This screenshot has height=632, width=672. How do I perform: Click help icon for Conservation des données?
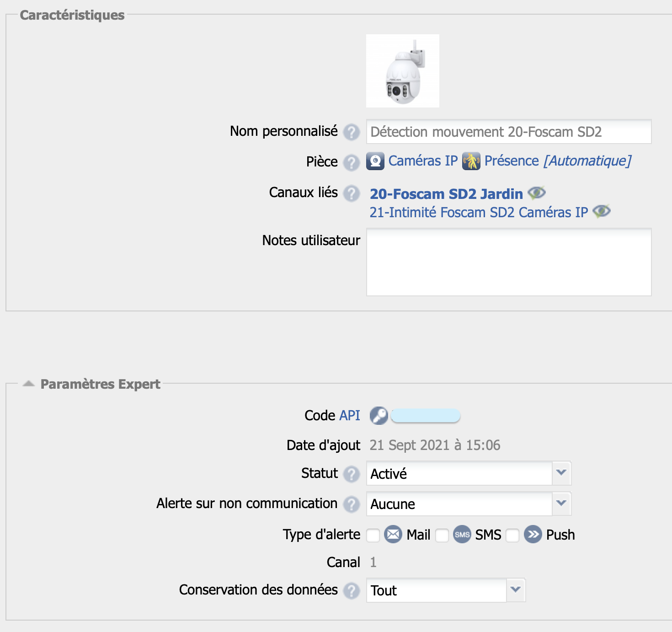pyautogui.click(x=351, y=591)
